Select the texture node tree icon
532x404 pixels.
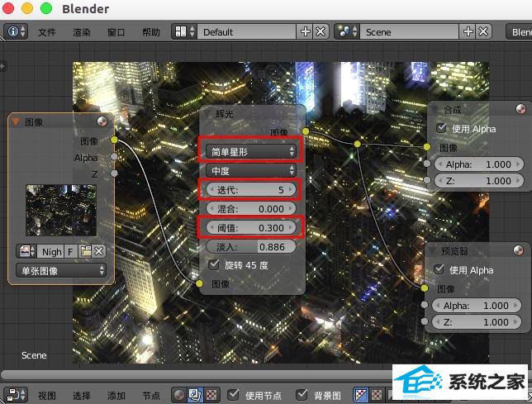click(211, 395)
